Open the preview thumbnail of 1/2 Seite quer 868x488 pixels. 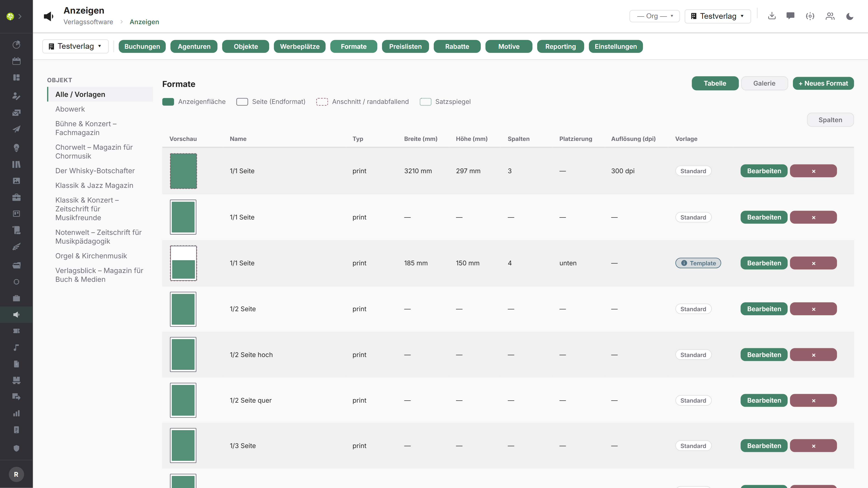[x=183, y=401]
